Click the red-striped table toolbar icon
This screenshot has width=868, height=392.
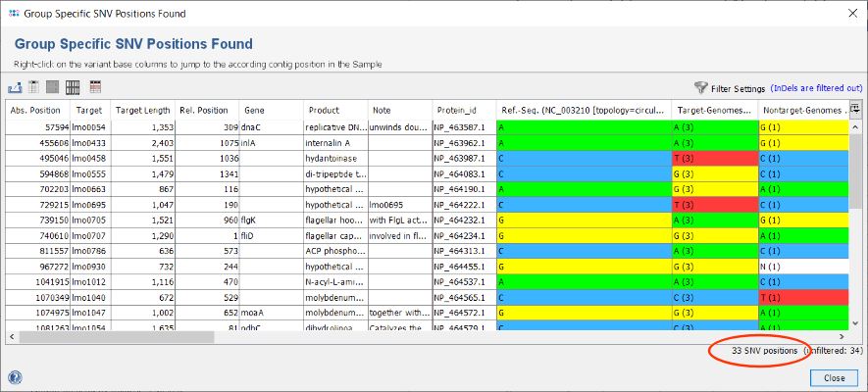90,87
